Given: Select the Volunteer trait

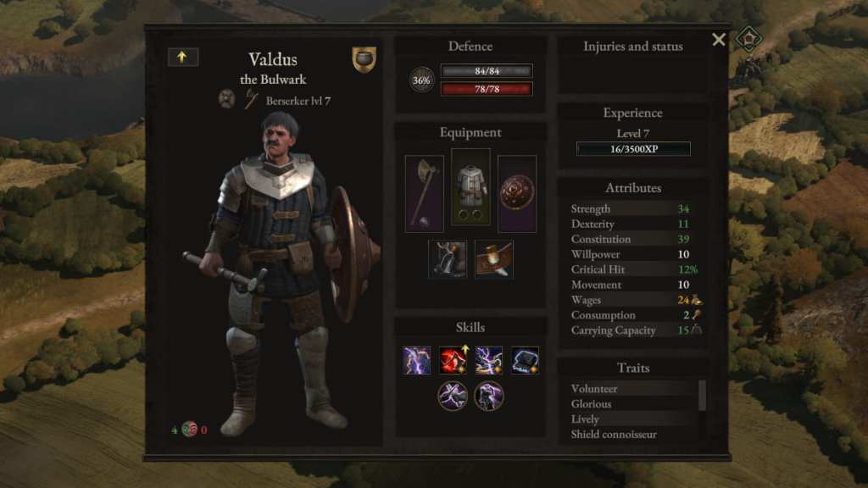Looking at the screenshot, I should coord(594,389).
